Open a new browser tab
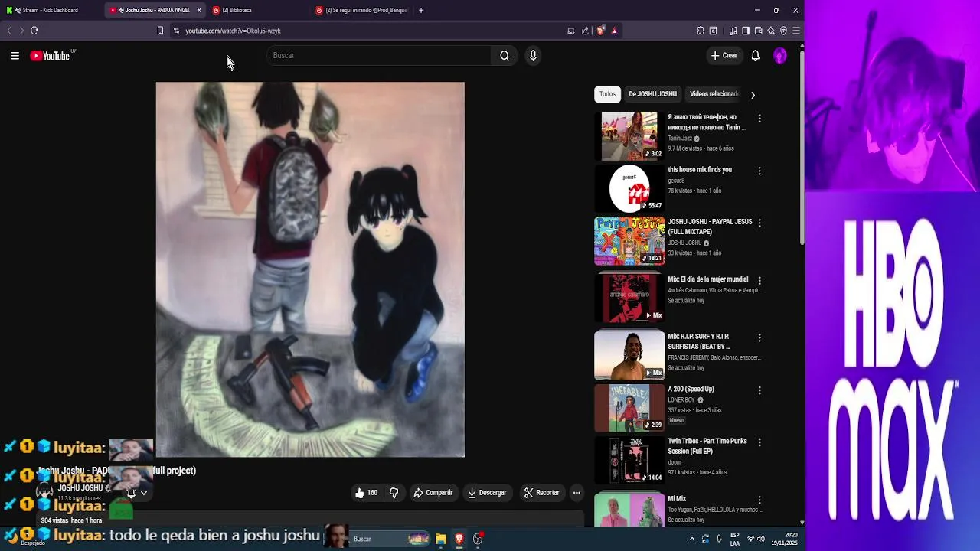This screenshot has height=551, width=980. [x=421, y=10]
